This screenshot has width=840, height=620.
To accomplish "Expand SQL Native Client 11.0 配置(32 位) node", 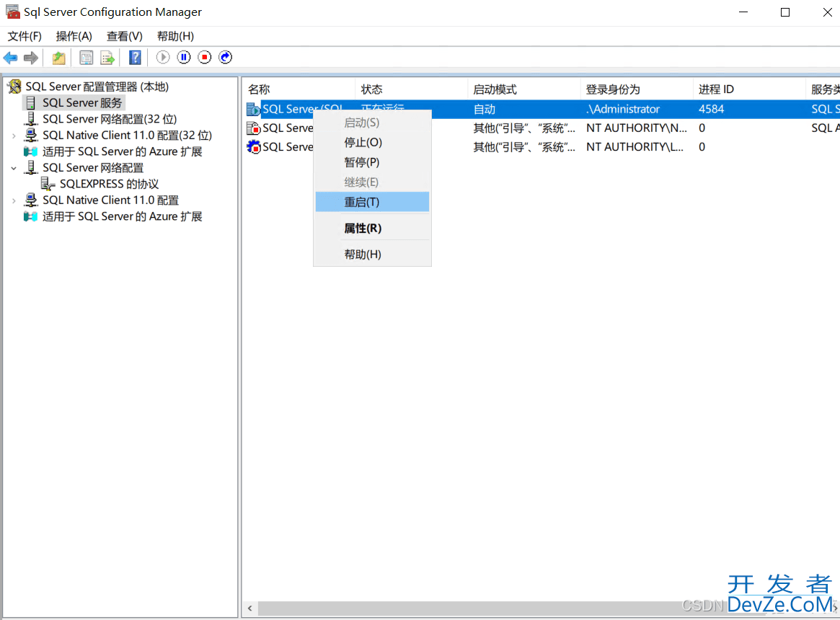I will [x=14, y=136].
